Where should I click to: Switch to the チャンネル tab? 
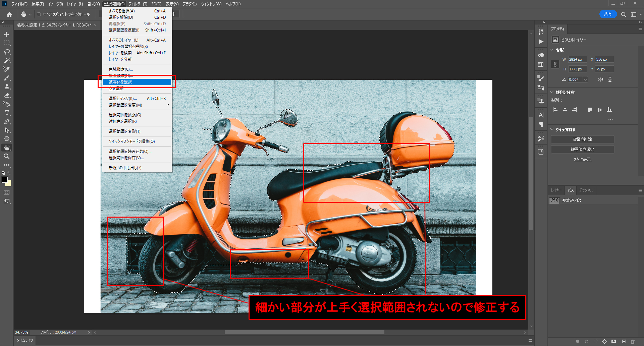point(586,190)
